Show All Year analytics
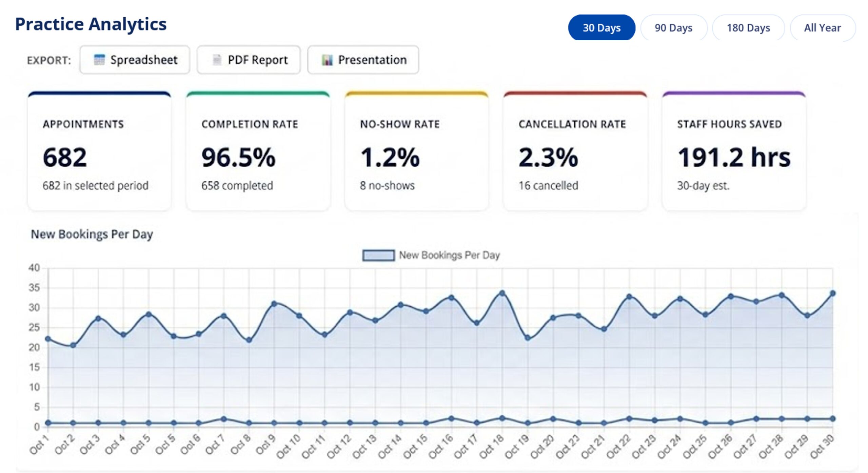Viewport: 868px width, 473px height. click(x=822, y=27)
